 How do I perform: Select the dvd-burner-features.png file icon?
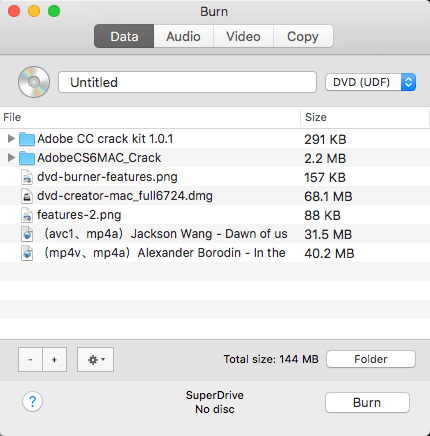point(27,177)
